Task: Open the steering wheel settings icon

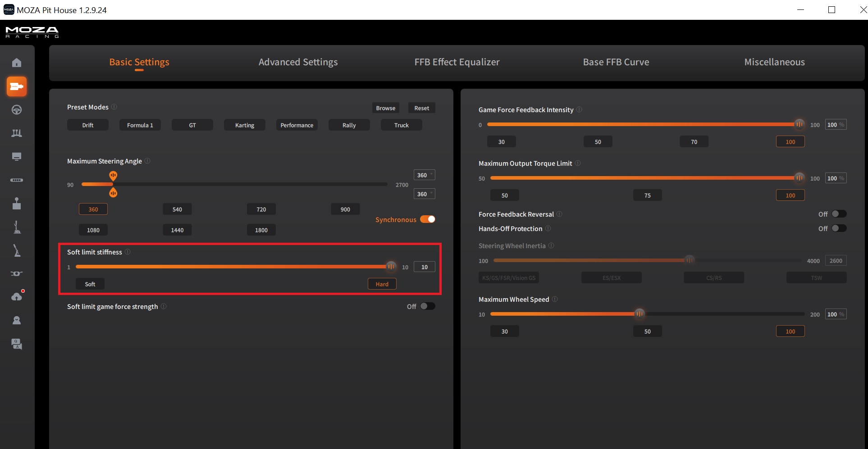Action: pyautogui.click(x=17, y=110)
